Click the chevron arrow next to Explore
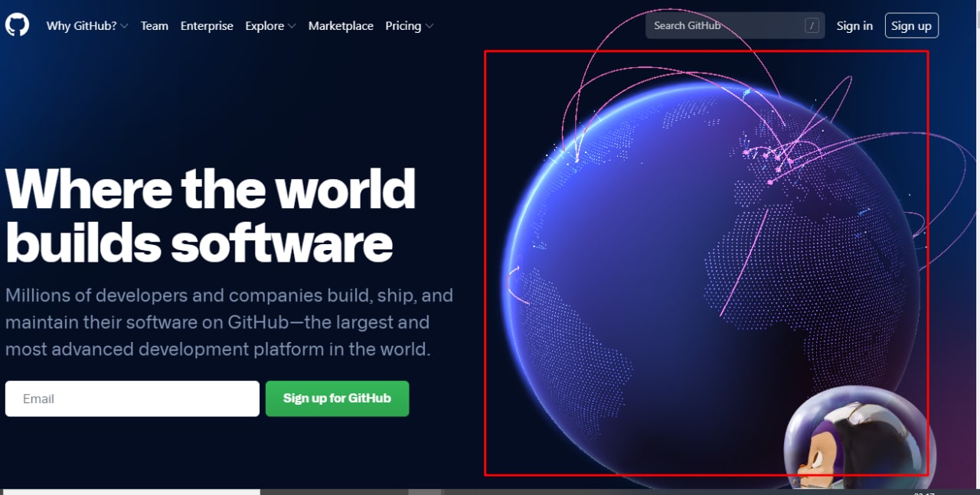Screen dimensions: 980x495 pos(292,26)
